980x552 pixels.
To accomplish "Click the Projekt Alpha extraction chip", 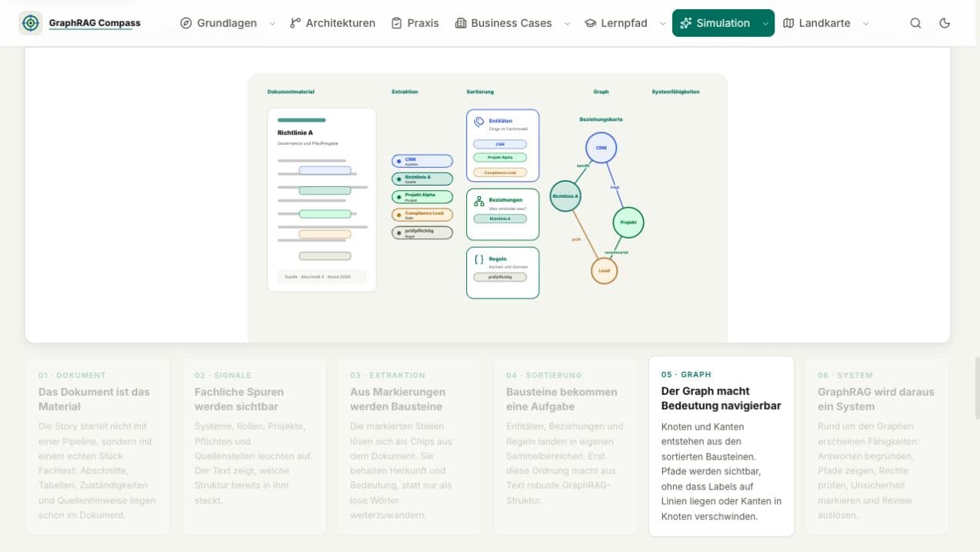I will coord(422,196).
